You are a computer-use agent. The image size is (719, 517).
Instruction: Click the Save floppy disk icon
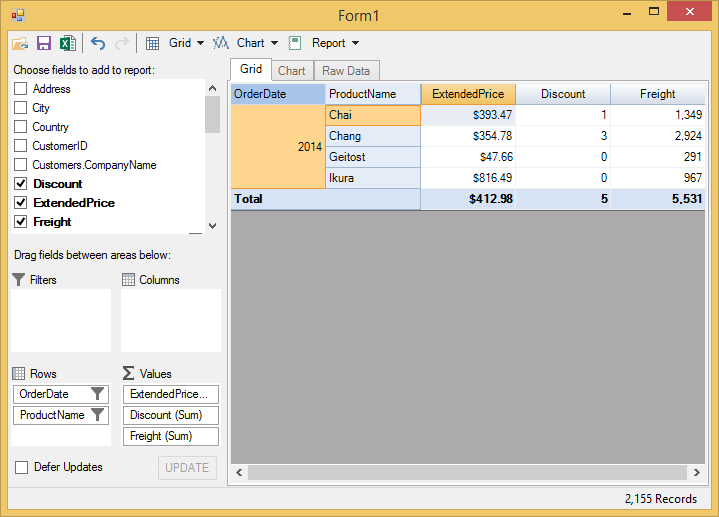pyautogui.click(x=44, y=43)
